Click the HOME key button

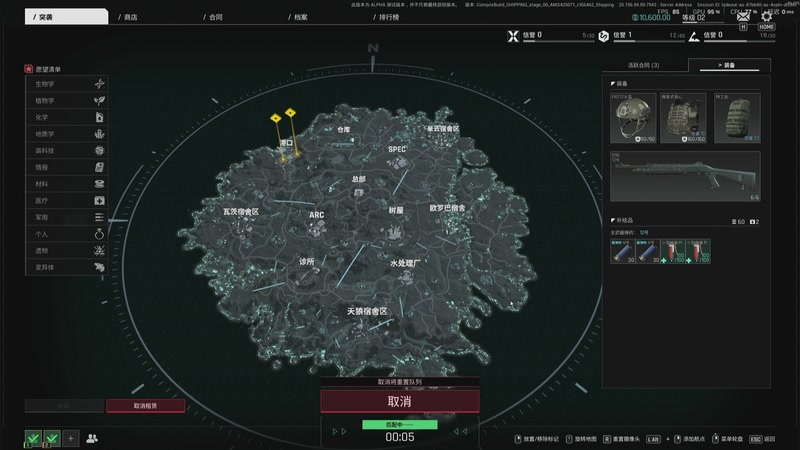click(766, 27)
